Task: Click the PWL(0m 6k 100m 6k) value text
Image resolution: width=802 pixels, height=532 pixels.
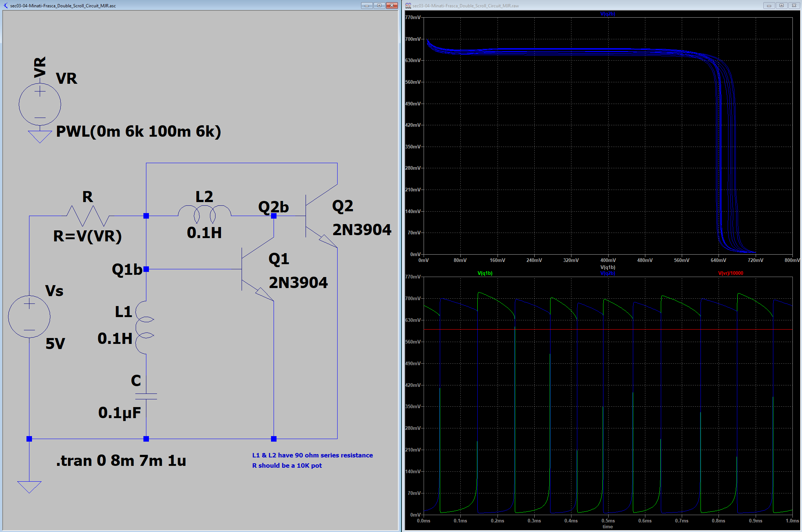Action: point(138,131)
